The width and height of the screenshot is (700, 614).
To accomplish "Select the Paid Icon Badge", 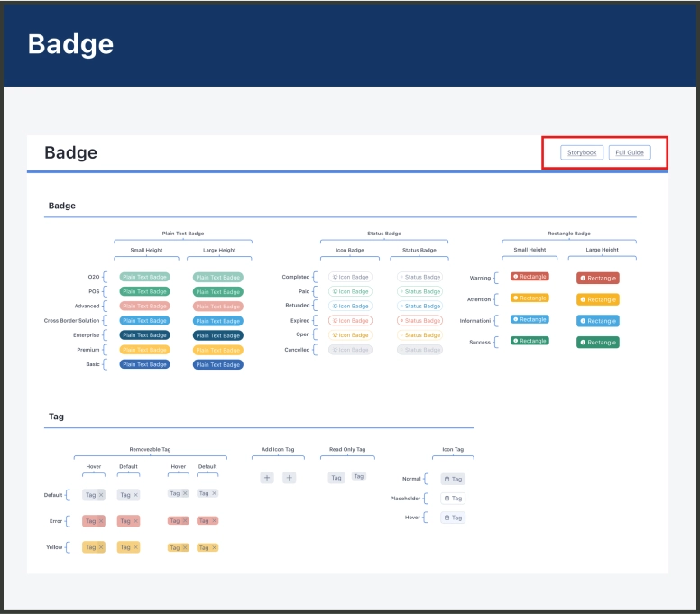I will click(350, 291).
